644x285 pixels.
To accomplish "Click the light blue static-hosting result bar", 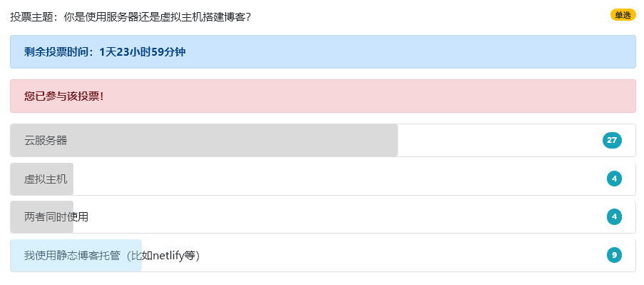I will (x=76, y=256).
